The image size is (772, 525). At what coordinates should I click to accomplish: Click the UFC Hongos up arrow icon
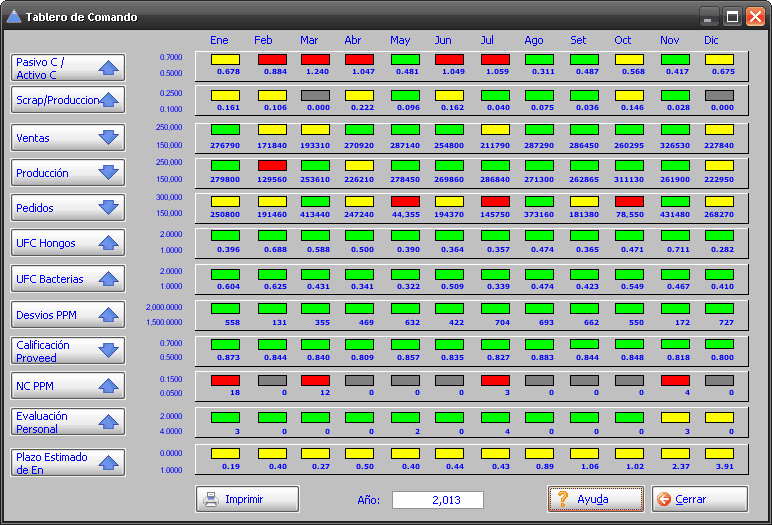click(x=108, y=243)
